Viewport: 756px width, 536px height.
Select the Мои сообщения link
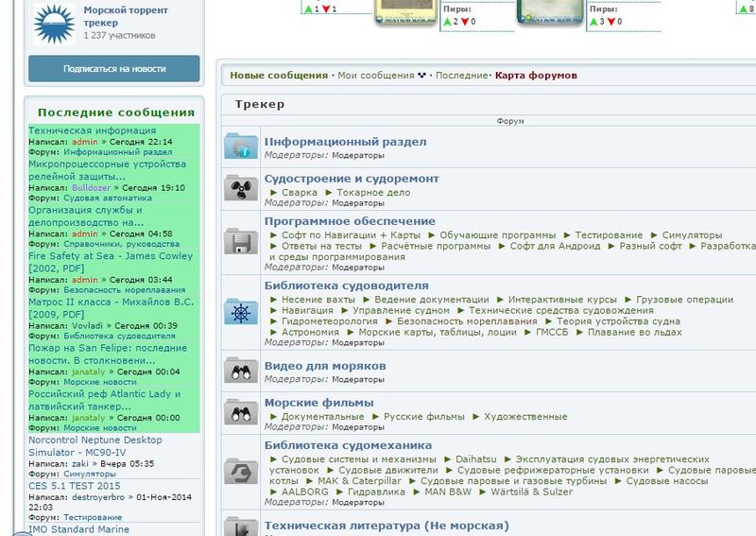tap(375, 76)
